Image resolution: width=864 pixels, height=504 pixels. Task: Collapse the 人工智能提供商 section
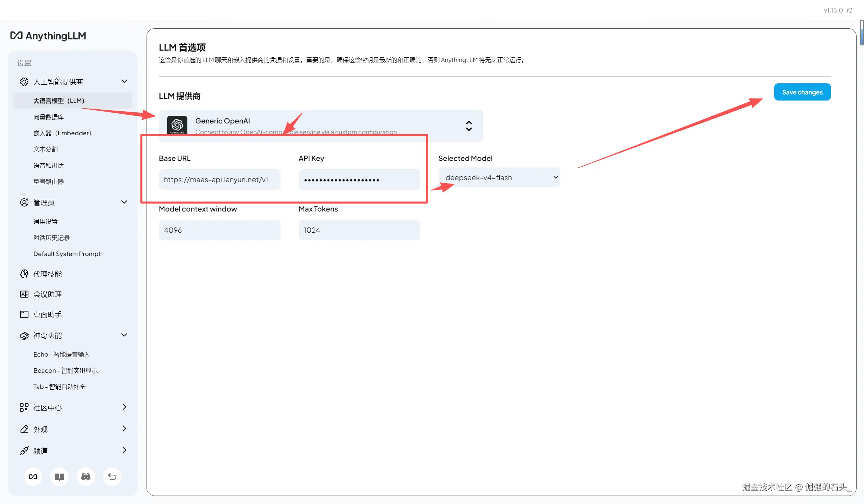coord(124,81)
